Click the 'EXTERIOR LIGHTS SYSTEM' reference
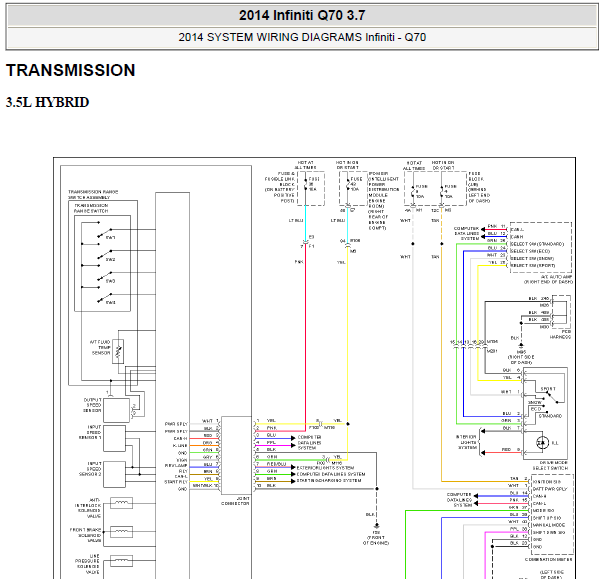Viewport: 599px width, 579px height. [x=325, y=467]
